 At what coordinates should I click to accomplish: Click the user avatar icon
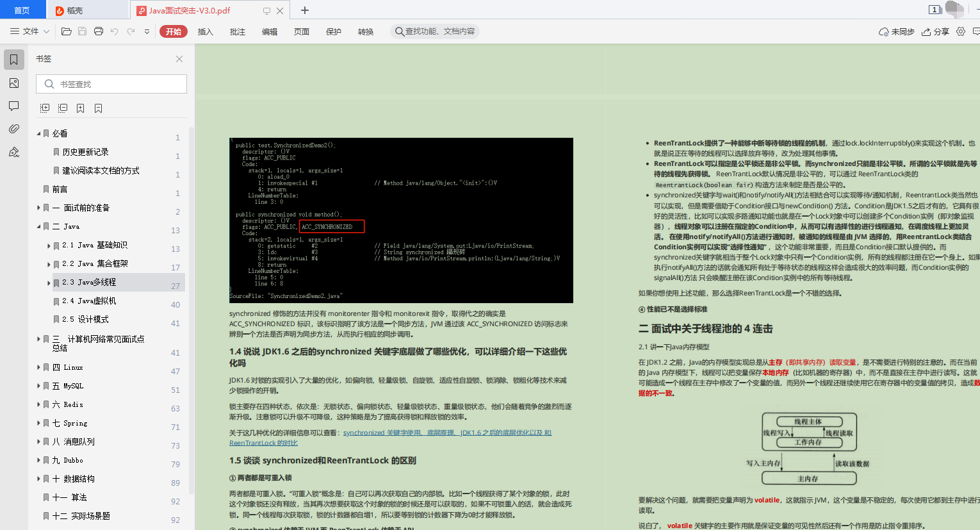(x=954, y=9)
